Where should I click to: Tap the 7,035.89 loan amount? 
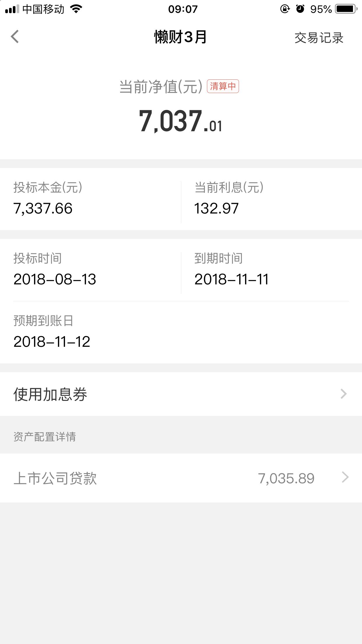(286, 478)
